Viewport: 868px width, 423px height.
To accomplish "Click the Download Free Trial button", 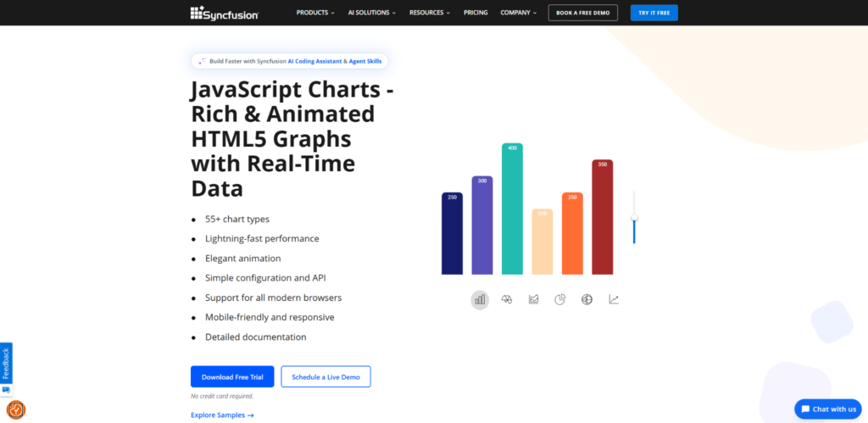I will tap(232, 376).
